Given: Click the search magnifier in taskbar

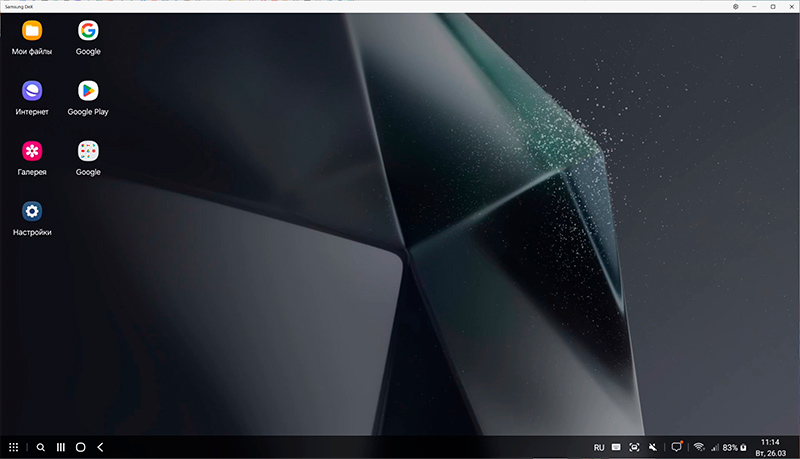Looking at the screenshot, I should [x=41, y=447].
